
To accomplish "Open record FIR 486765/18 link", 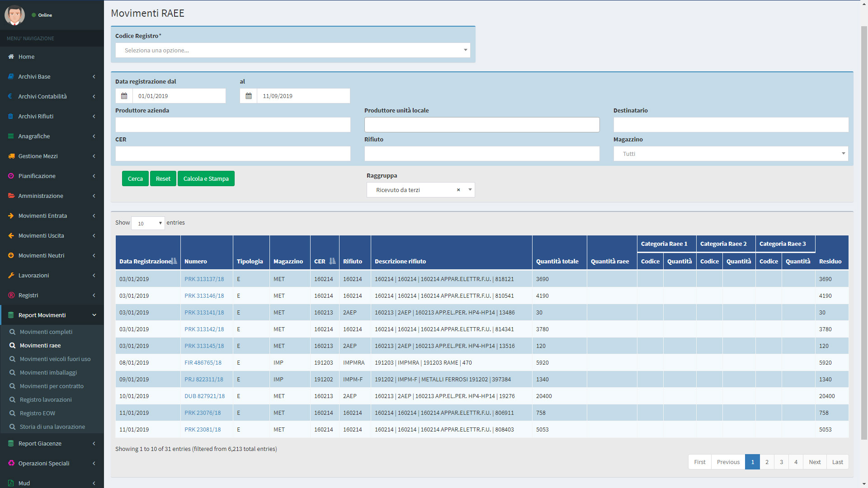I will [203, 362].
